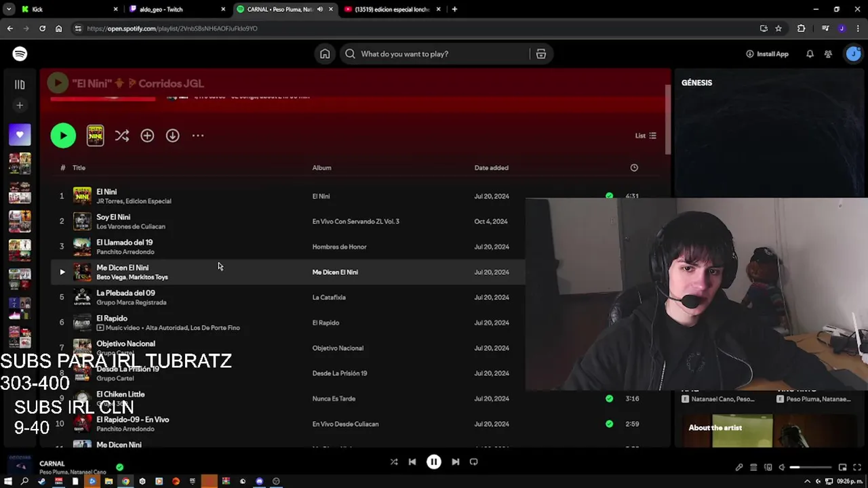Open the mini player

842,467
